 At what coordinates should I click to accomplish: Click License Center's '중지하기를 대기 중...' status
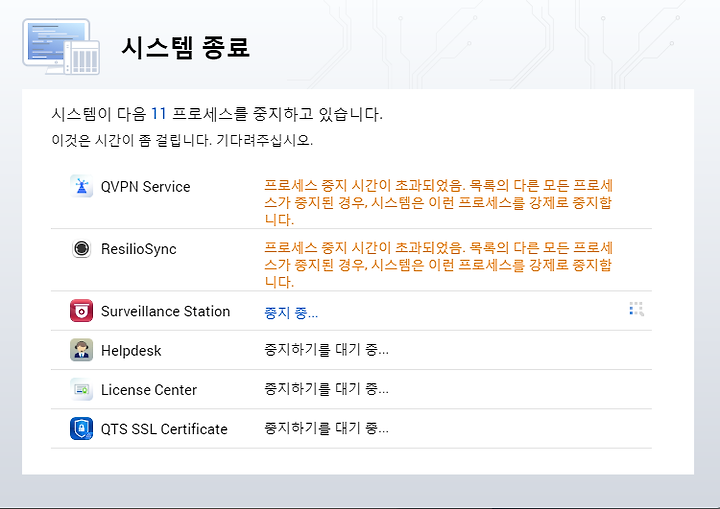tap(326, 389)
